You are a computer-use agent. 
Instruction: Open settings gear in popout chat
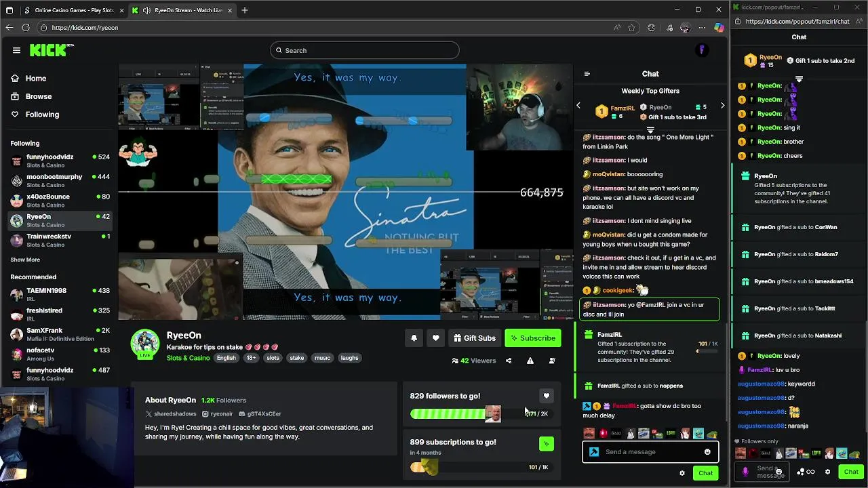pos(827,472)
